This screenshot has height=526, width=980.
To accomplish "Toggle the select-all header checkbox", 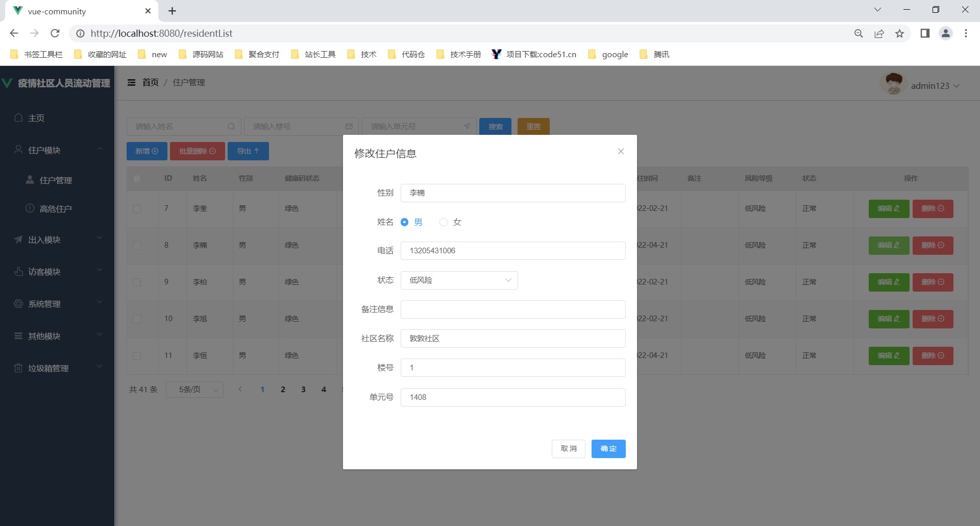I will (137, 178).
